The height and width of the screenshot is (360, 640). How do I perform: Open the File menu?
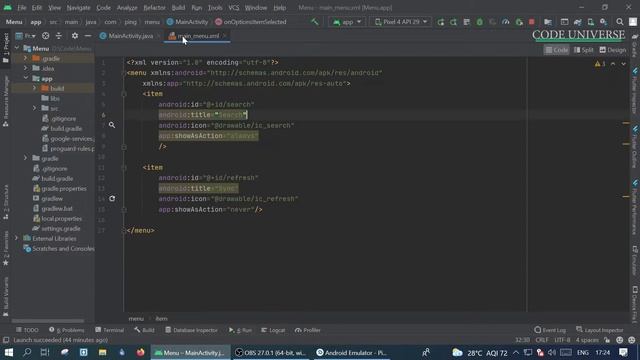pyautogui.click(x=21, y=8)
